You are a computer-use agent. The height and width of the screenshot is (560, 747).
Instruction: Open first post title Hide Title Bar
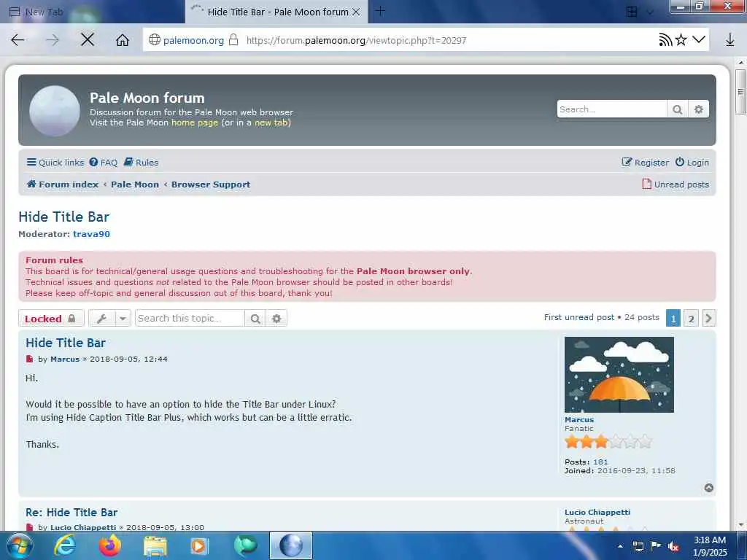click(66, 343)
